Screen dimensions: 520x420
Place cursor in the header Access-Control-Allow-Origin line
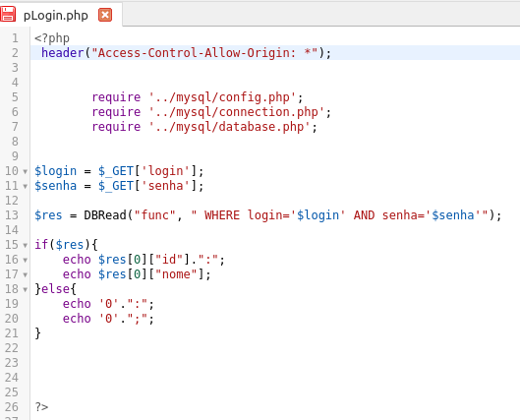(x=186, y=53)
